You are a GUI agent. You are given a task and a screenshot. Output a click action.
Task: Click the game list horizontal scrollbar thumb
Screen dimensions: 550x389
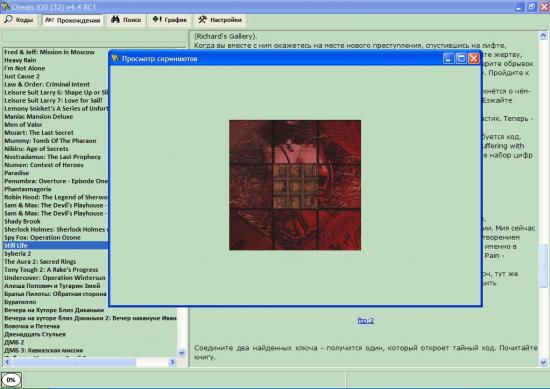74,362
